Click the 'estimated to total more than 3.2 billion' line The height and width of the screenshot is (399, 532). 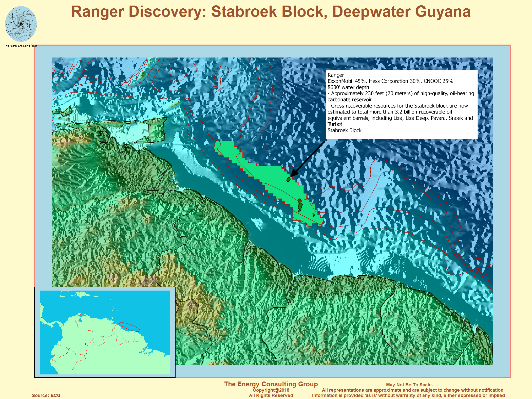(x=391, y=112)
